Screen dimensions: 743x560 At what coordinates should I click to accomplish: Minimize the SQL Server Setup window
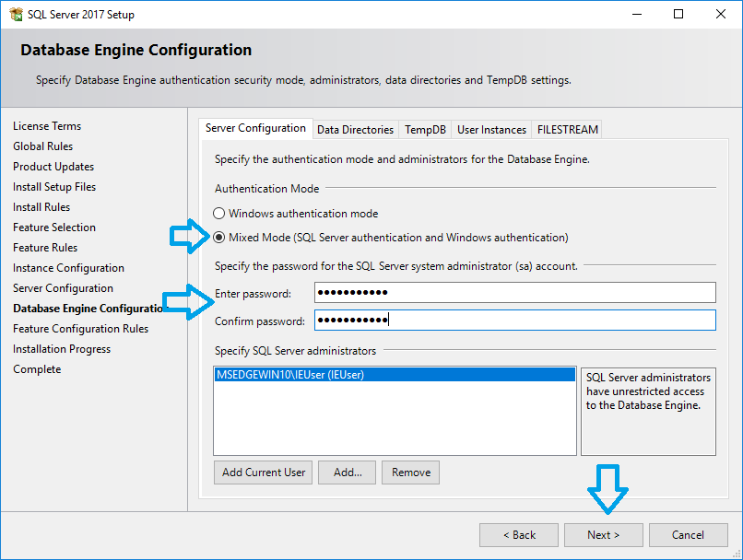tap(636, 15)
